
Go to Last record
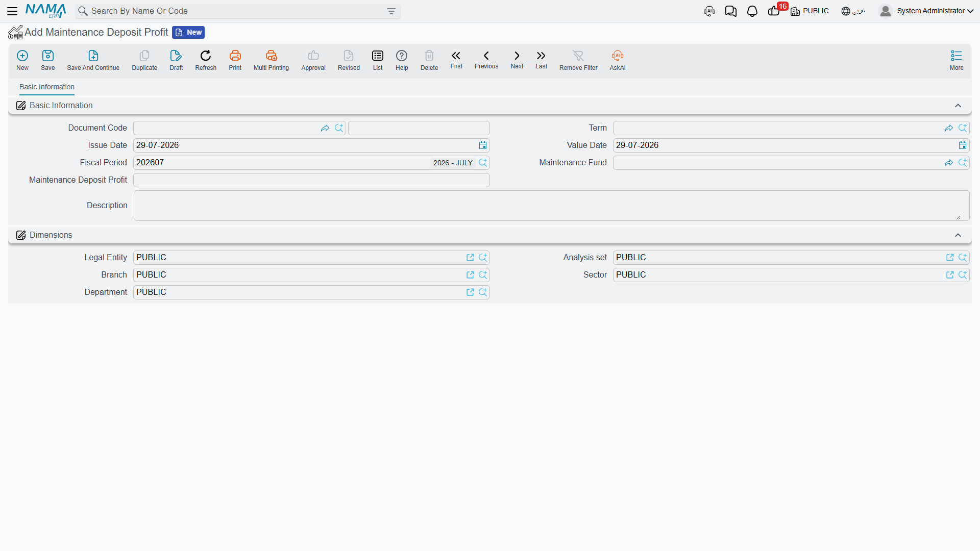coord(541,60)
